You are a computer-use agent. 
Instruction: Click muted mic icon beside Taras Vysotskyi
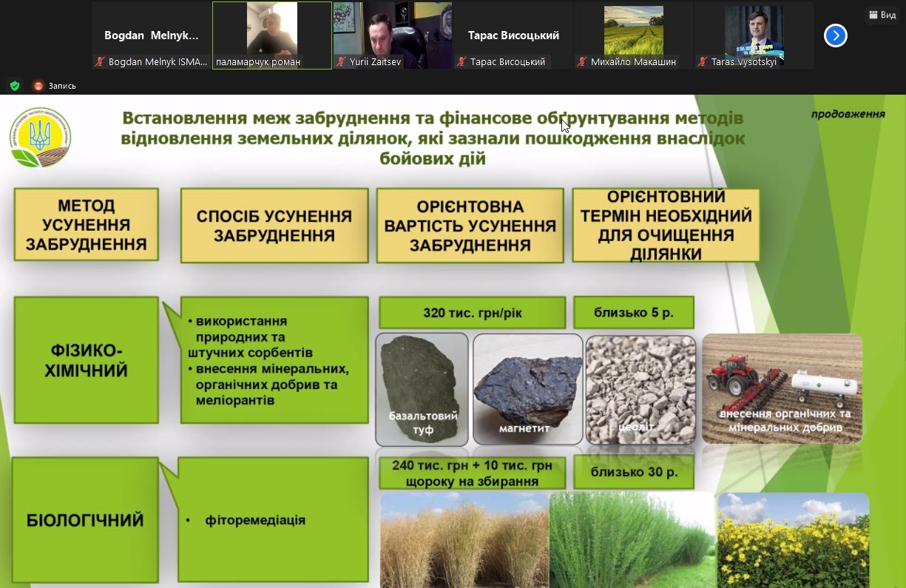pyautogui.click(x=702, y=62)
